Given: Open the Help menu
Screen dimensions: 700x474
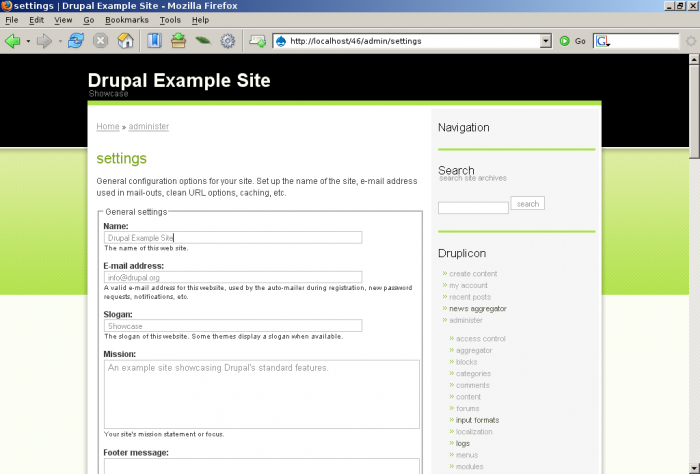Looking at the screenshot, I should 200,20.
